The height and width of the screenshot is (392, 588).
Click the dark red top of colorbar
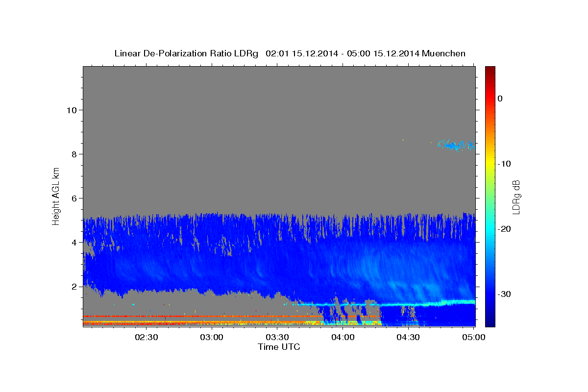pos(490,71)
